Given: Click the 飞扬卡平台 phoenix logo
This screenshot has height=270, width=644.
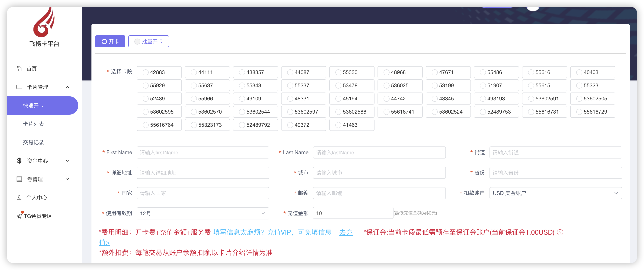Looking at the screenshot, I should click(x=44, y=23).
